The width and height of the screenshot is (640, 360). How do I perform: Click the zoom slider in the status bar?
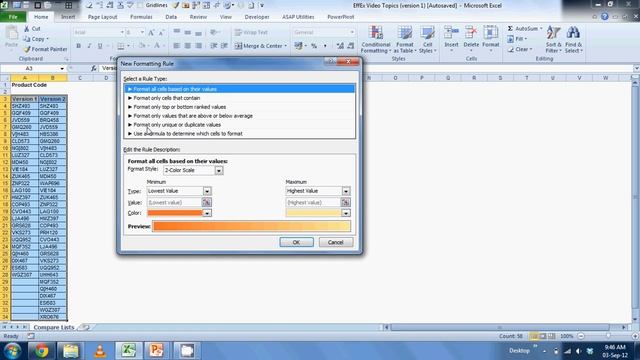608,336
